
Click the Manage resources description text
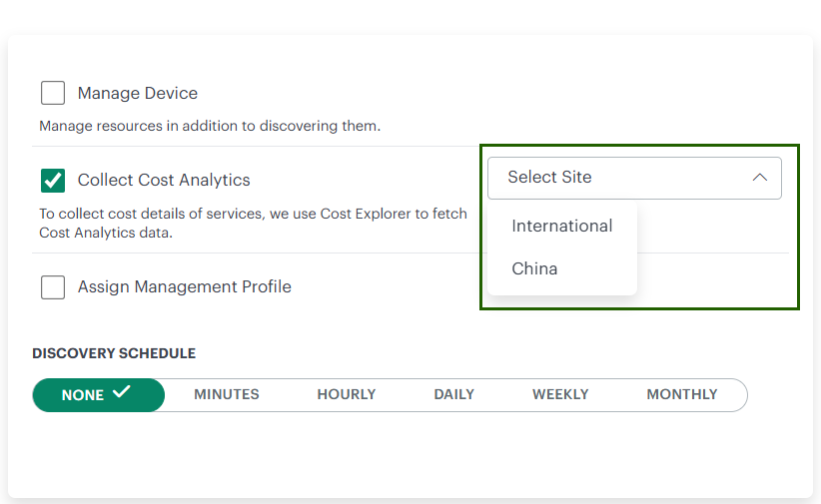point(210,127)
